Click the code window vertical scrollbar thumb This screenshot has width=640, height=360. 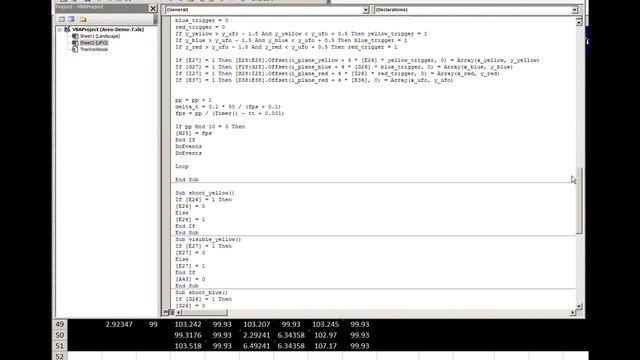[579, 200]
